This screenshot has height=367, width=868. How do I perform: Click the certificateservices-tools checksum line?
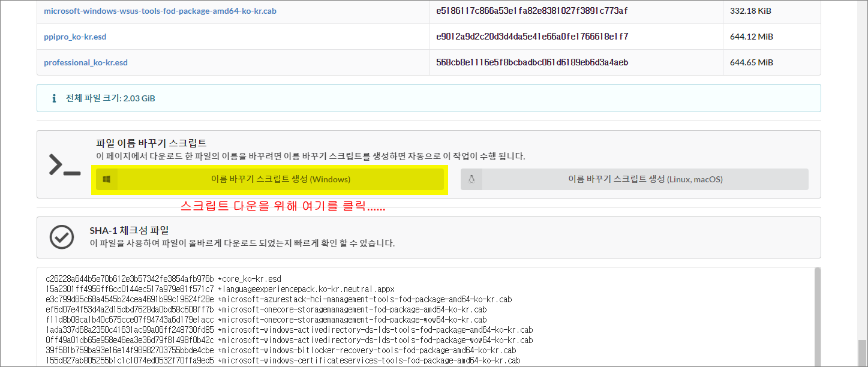(x=283, y=360)
